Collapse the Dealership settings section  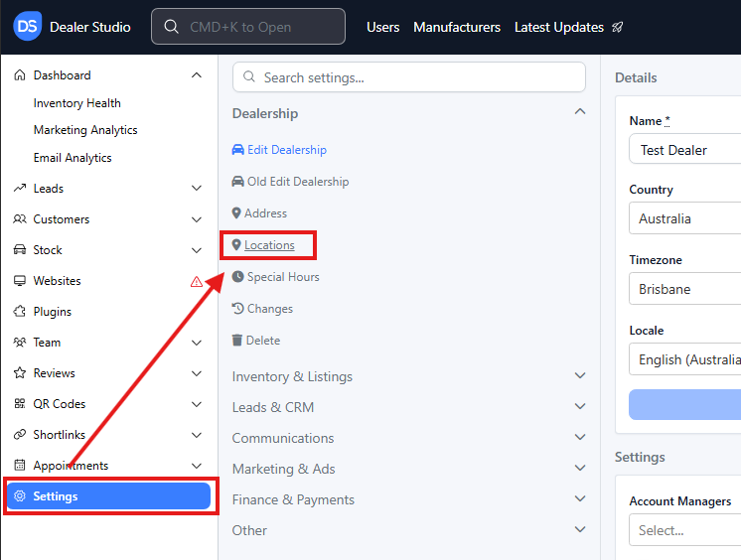tap(580, 113)
